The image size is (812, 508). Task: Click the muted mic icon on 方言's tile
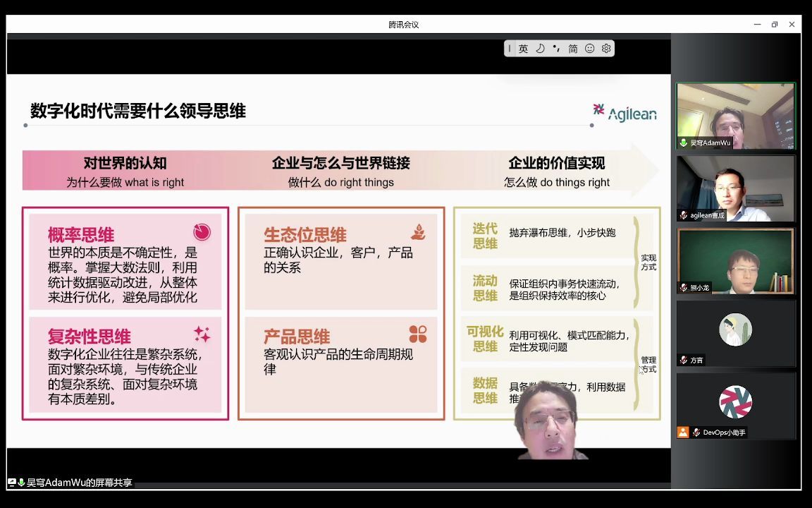(683, 360)
